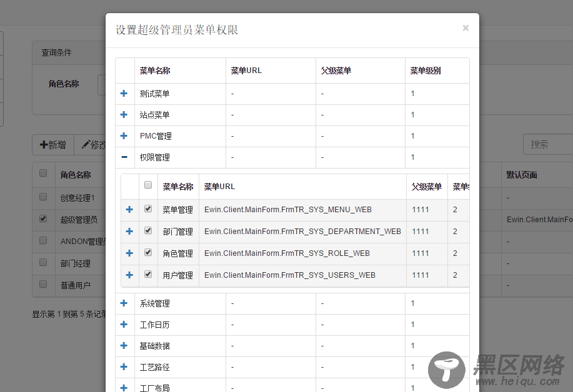The width and height of the screenshot is (573, 392).
Task: Collapse the 权限管理 row
Action: point(124,157)
